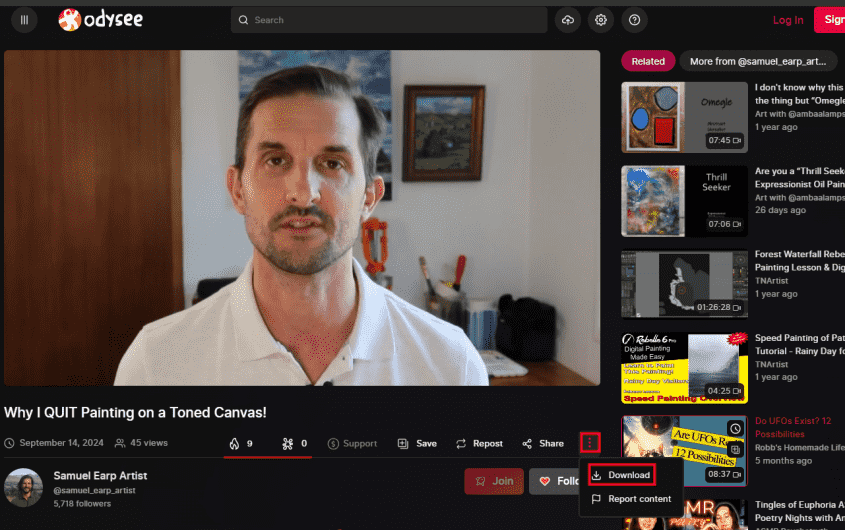The height and width of the screenshot is (530, 845).
Task: Switch to More from @samuel_earp_art tab
Action: [x=758, y=61]
